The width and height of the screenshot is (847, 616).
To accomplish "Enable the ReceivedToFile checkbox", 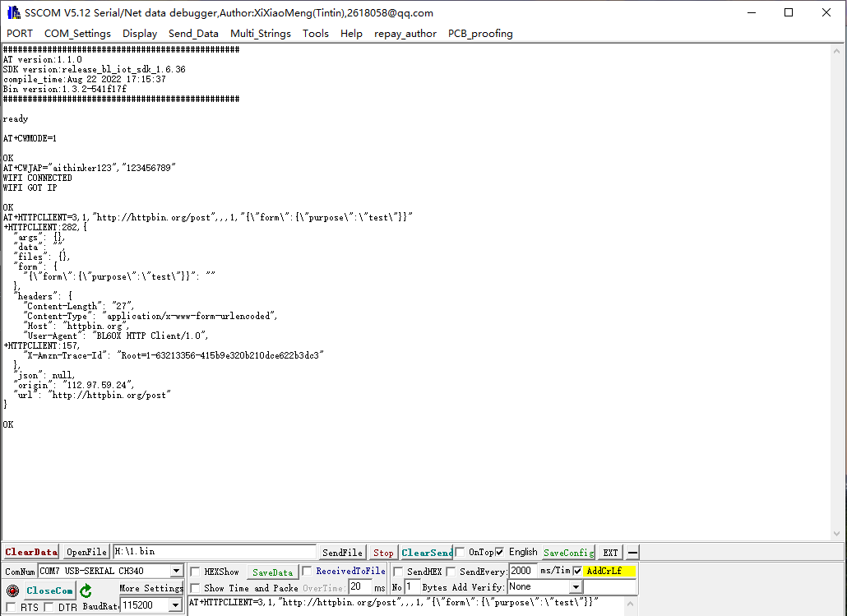I will click(307, 571).
